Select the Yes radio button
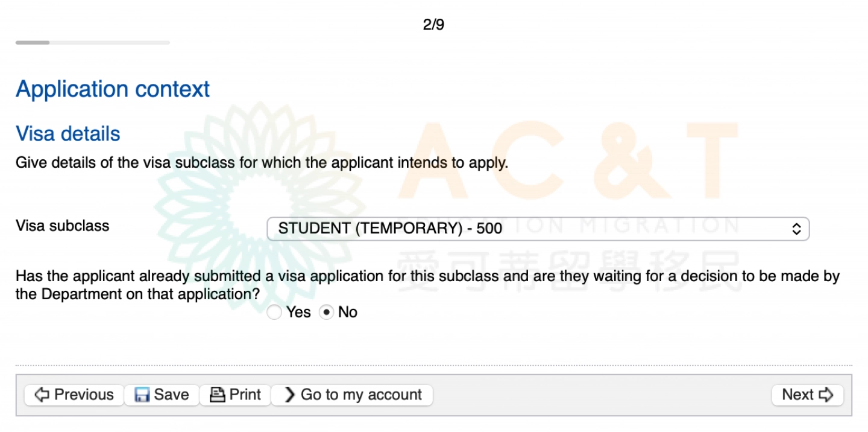This screenshot has width=868, height=432. (274, 312)
